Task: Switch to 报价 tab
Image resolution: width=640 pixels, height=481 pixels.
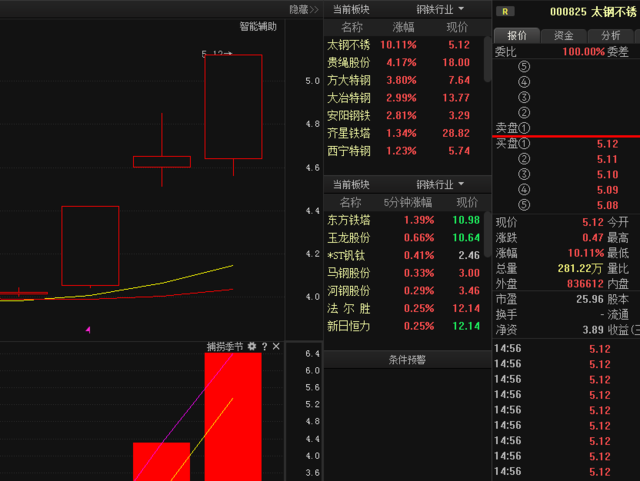Action: 517,36
